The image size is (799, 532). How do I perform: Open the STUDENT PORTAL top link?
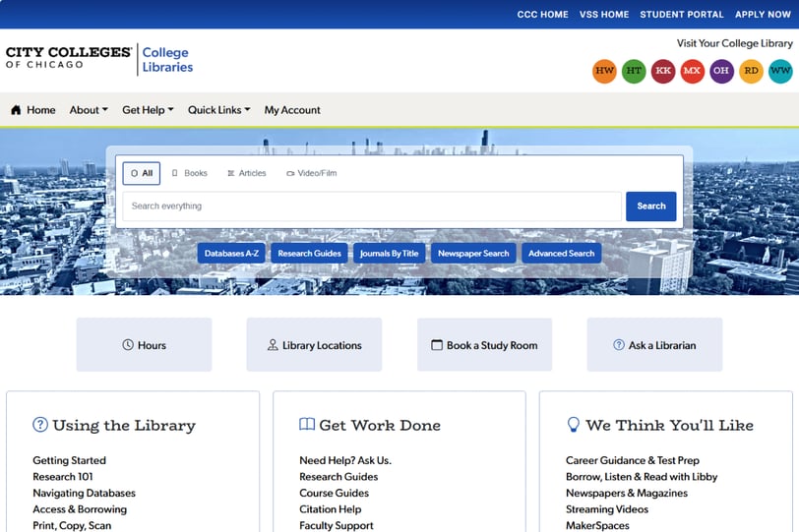[x=682, y=15]
